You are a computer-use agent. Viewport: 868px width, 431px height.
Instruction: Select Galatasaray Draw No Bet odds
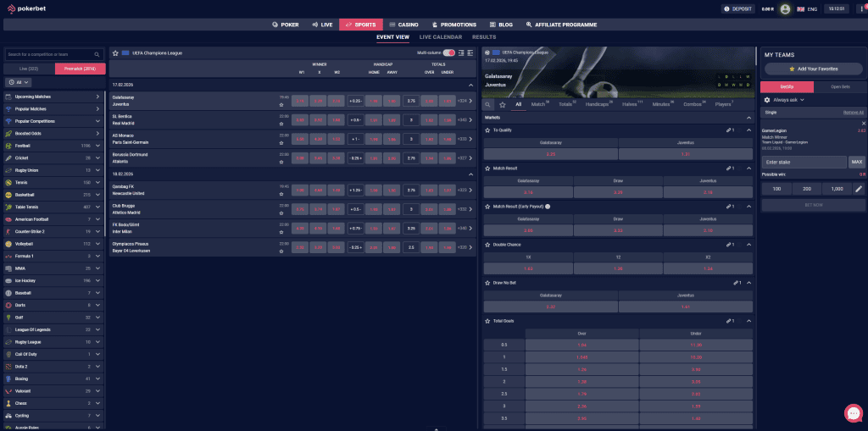tap(551, 307)
